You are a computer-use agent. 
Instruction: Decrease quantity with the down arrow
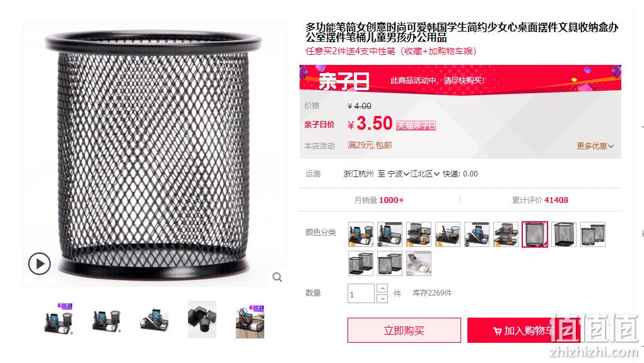tap(382, 298)
